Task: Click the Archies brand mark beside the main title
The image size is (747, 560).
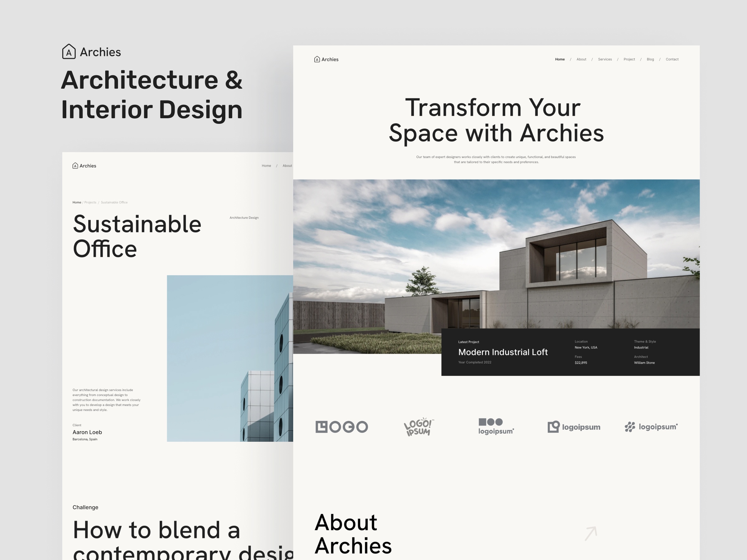Action: coord(69,52)
